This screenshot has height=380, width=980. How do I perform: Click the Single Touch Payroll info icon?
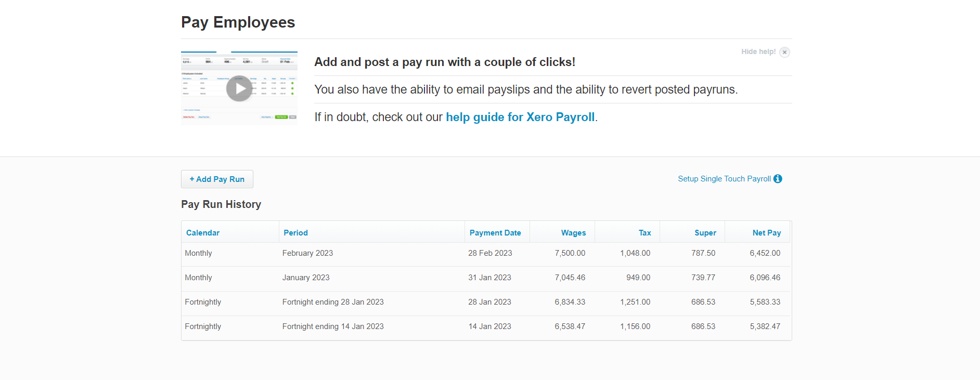778,179
